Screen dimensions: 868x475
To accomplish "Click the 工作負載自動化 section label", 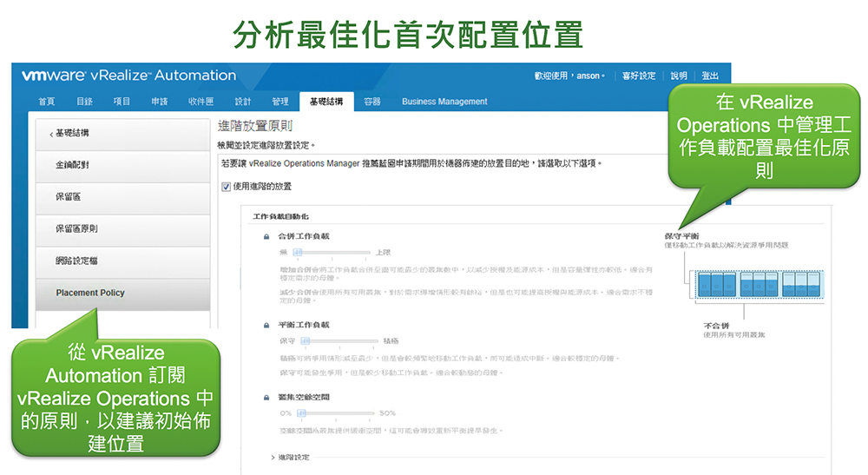I will pos(280,216).
